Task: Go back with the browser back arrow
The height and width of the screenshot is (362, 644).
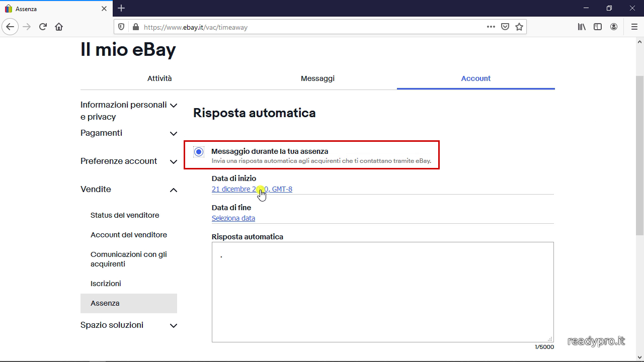Action: pyautogui.click(x=10, y=27)
